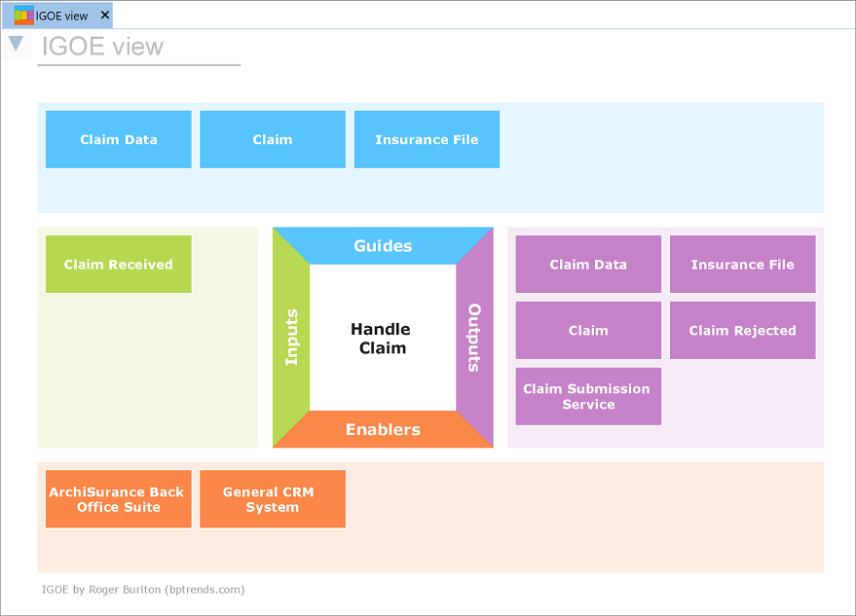The image size is (856, 616).
Task: Select the blue Claim guide box
Action: tap(273, 139)
